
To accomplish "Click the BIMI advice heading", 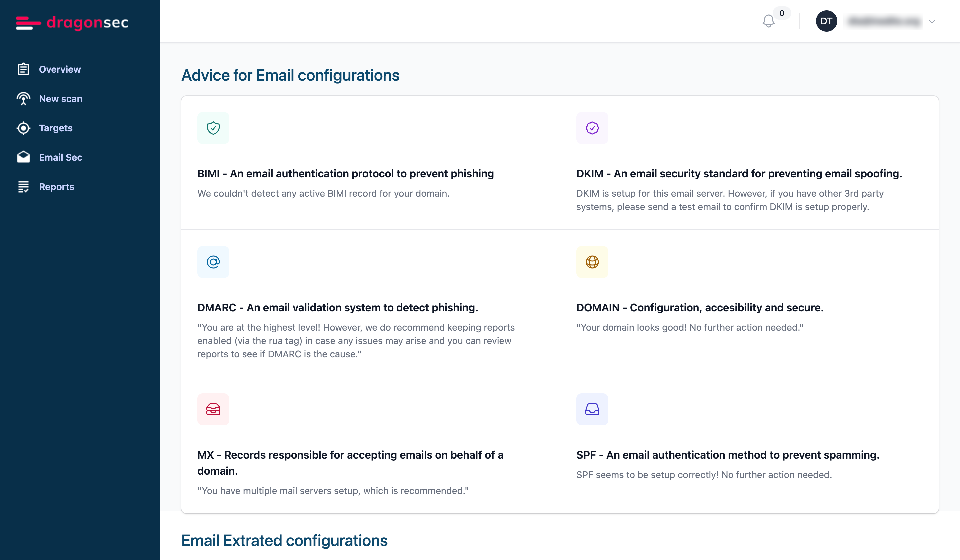I will click(345, 174).
